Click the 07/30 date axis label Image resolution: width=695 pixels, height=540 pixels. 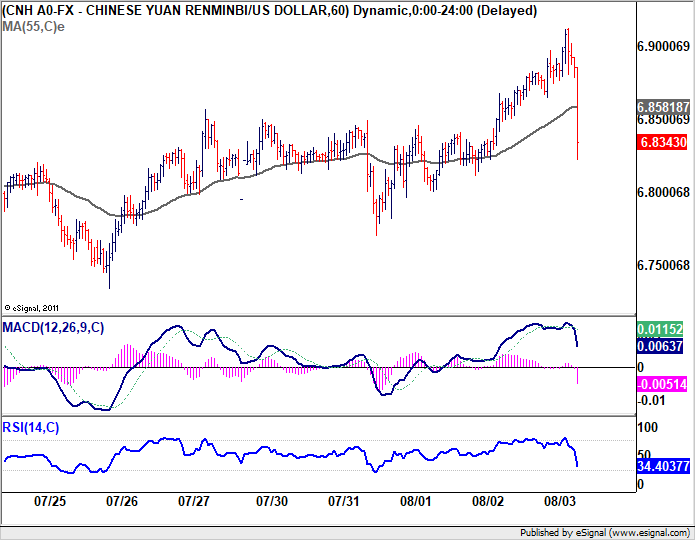pyautogui.click(x=272, y=501)
